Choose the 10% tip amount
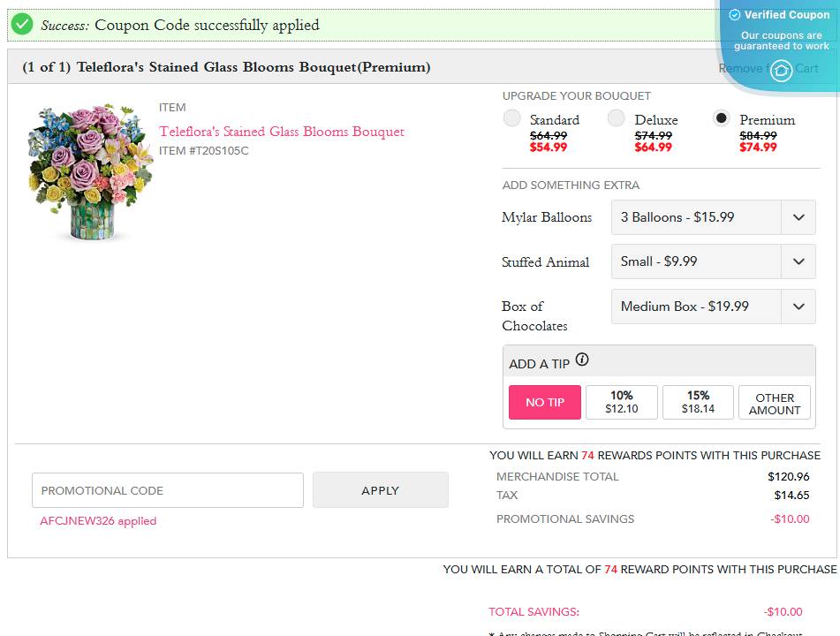This screenshot has height=636, width=840. (x=621, y=402)
